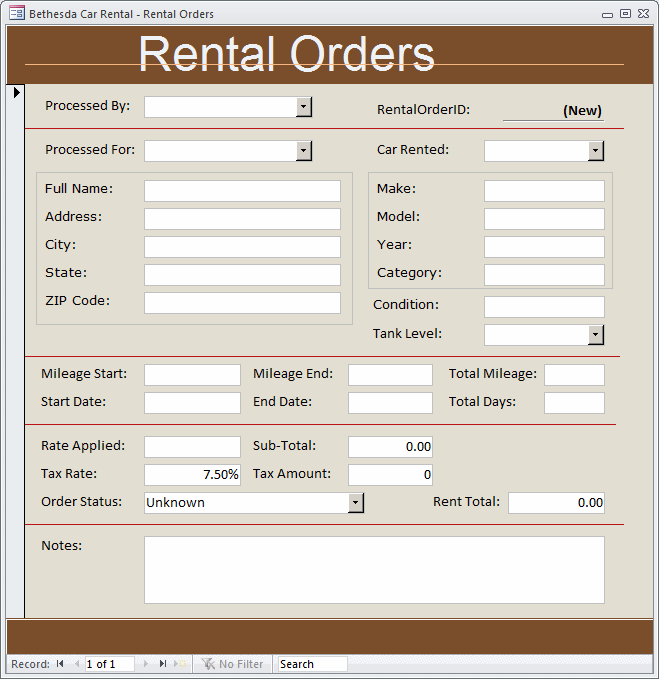Click the Tax Amount field
Viewport: 659px width, 679px height.
pyautogui.click(x=390, y=475)
